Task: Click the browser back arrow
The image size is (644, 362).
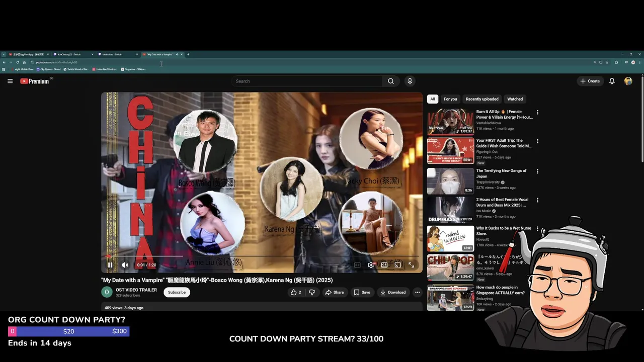Action: click(x=4, y=62)
